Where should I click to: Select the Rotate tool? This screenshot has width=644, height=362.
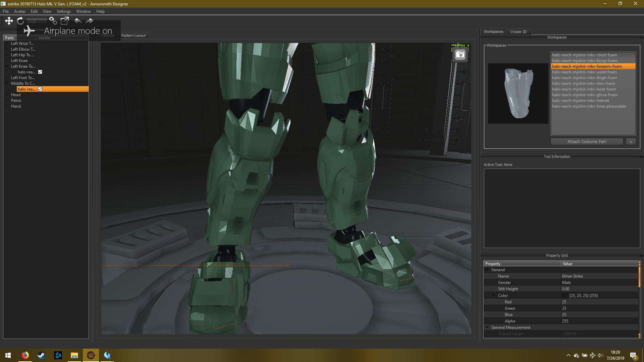(20, 21)
